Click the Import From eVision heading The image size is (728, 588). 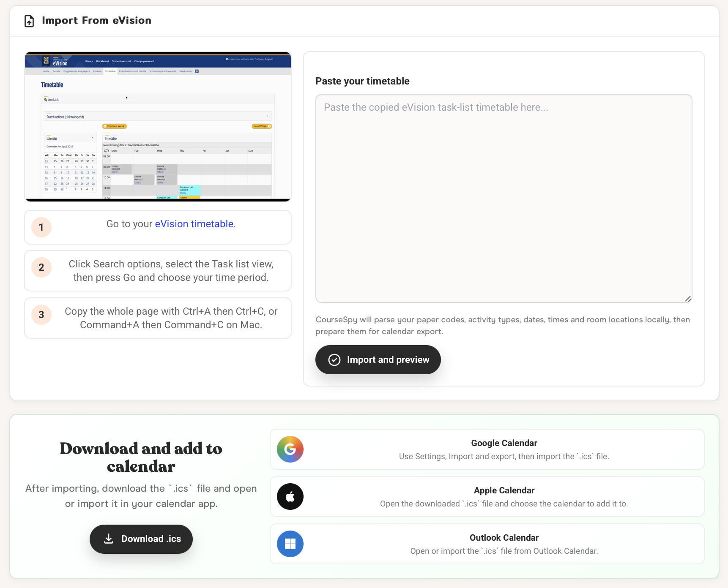pos(96,20)
